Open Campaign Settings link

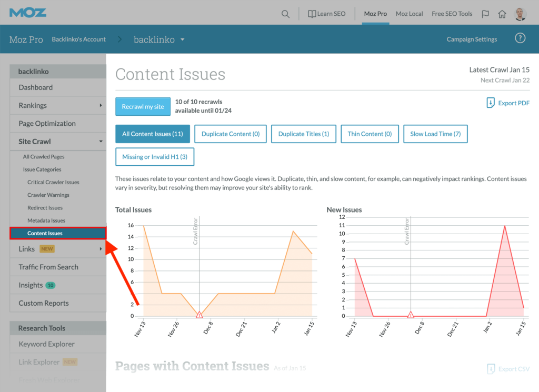pyautogui.click(x=472, y=39)
